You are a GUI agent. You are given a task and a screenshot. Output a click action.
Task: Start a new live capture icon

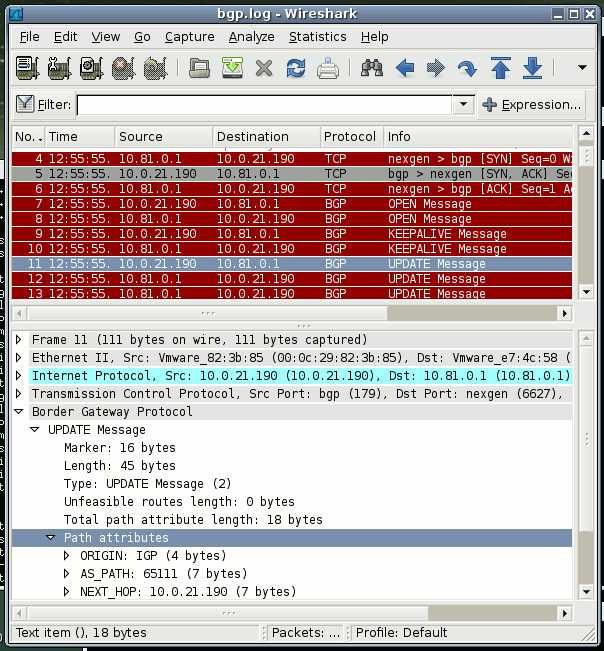[x=91, y=68]
